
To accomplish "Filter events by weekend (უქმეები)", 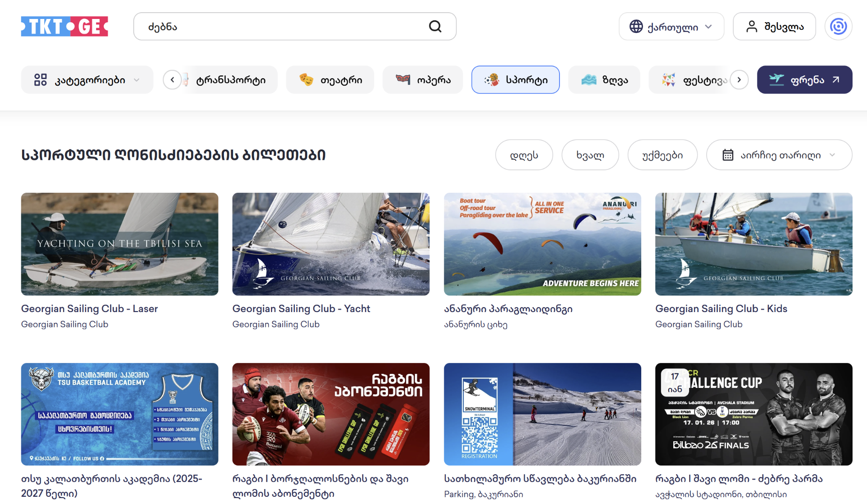I will point(662,155).
